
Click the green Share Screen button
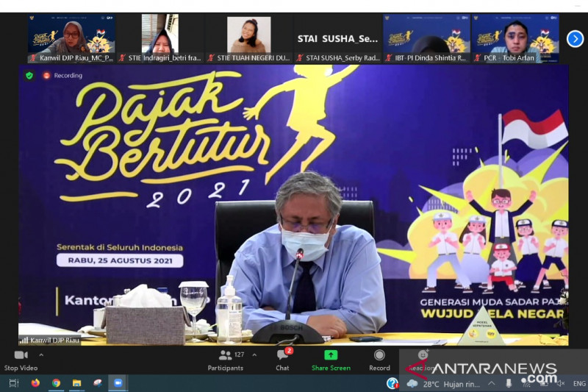point(331,360)
